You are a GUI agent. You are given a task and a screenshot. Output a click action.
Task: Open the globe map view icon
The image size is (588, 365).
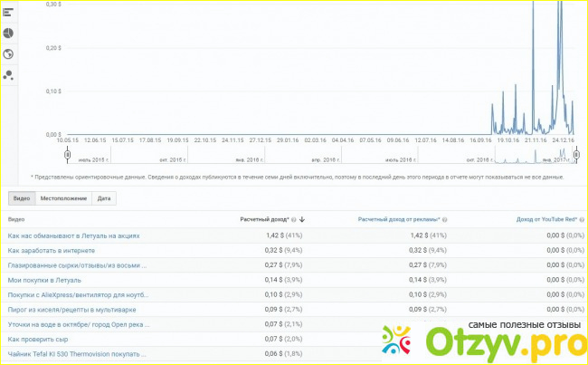point(8,53)
